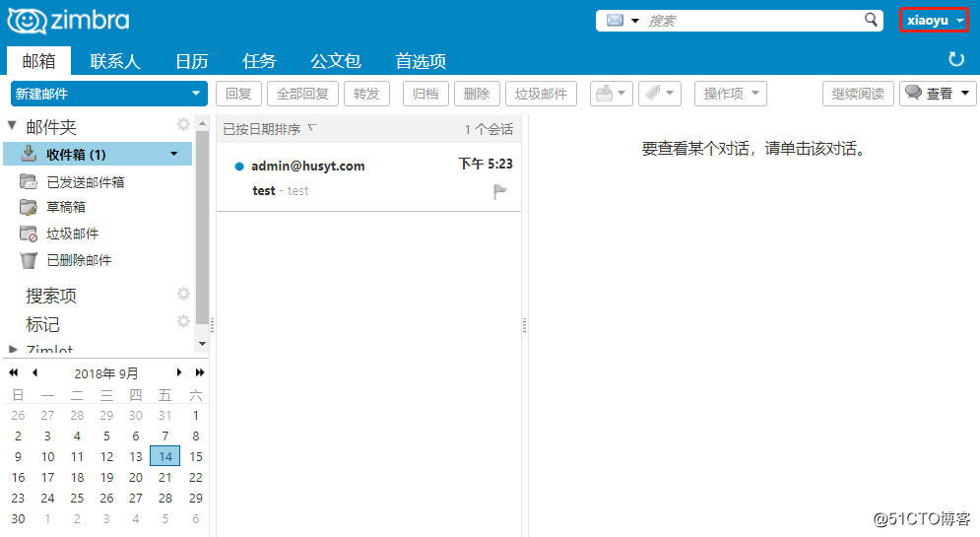The height and width of the screenshot is (537, 980).
Task: Select day 14 in the mini calendar
Action: 165,456
